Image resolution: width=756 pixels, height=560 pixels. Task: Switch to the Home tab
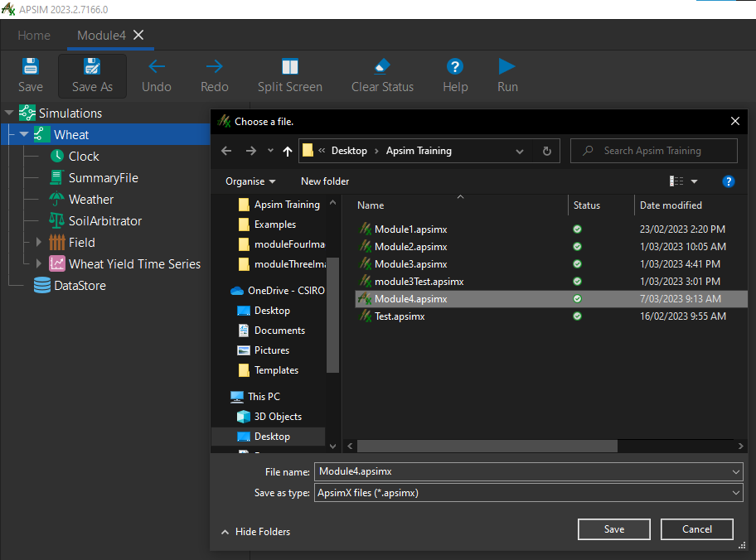coord(34,35)
